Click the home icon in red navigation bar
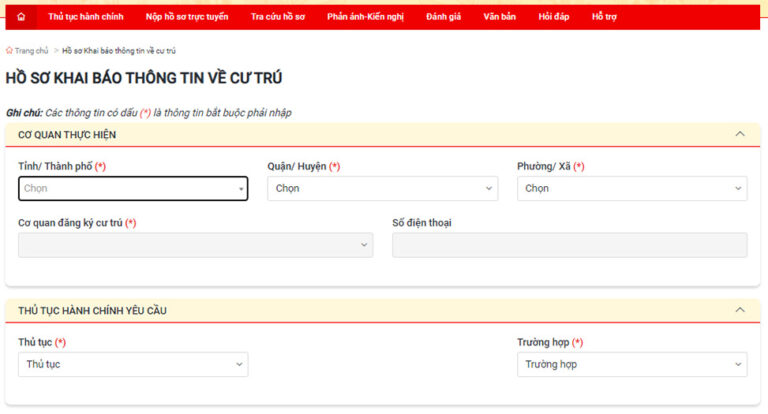768x414 pixels. point(21,17)
